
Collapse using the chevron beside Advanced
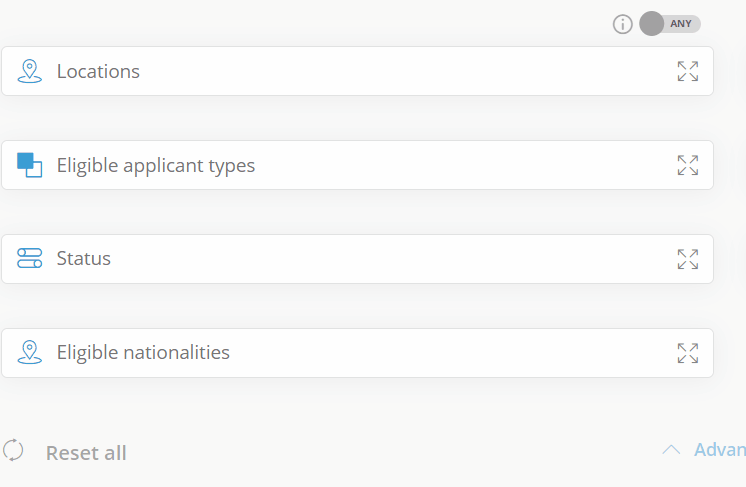(671, 449)
